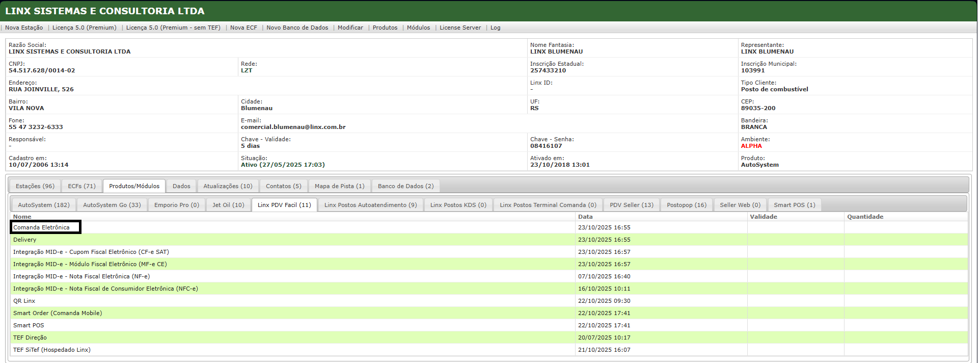This screenshot has width=980, height=363.
Task: Open Jet Oil (10) sub-tab
Action: (x=228, y=205)
